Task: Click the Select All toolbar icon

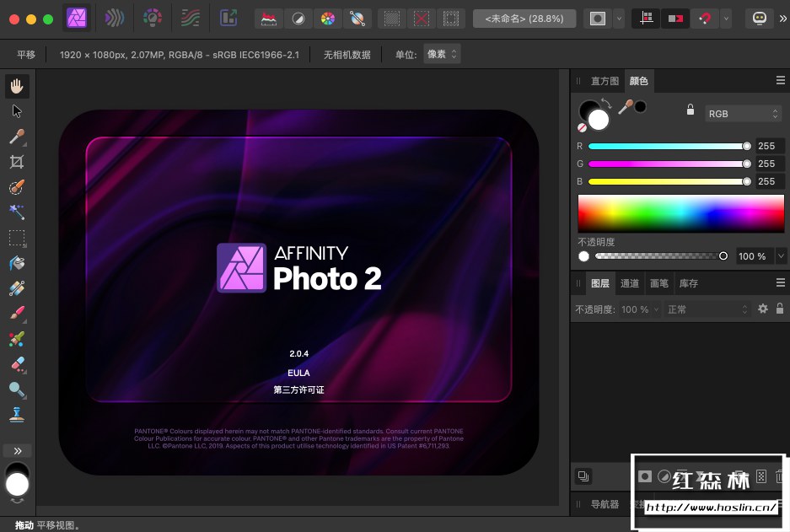Action: 391,19
